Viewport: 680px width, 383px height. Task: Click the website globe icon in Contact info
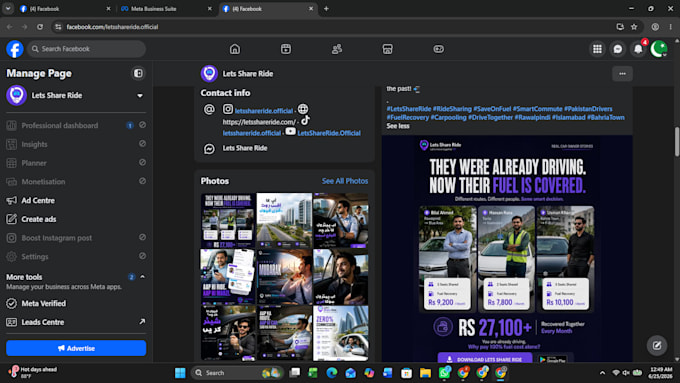(303, 109)
